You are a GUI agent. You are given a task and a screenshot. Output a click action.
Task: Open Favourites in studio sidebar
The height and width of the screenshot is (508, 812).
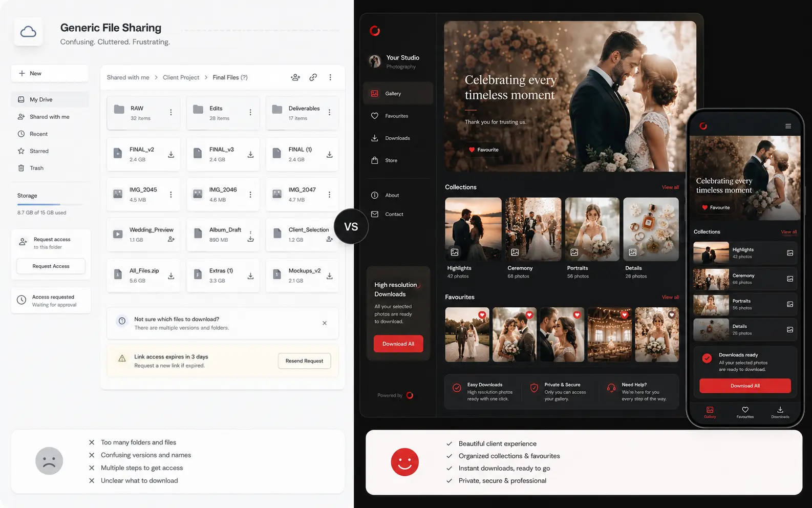click(398, 116)
